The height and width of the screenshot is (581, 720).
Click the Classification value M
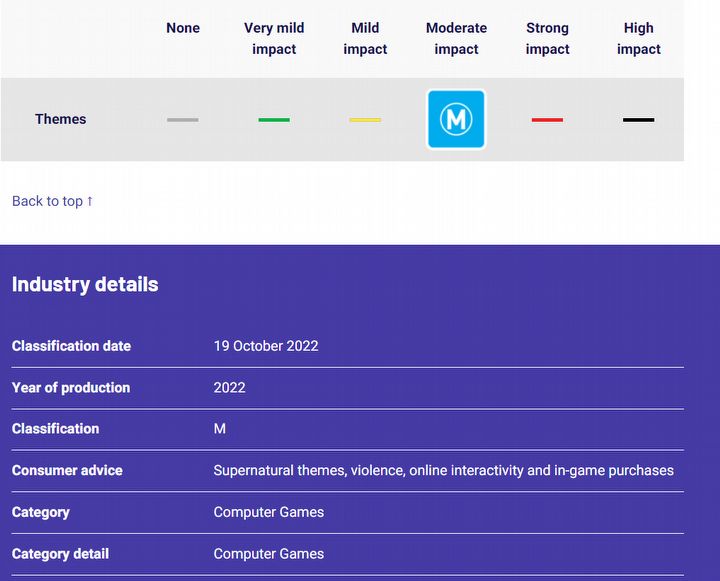(x=219, y=429)
